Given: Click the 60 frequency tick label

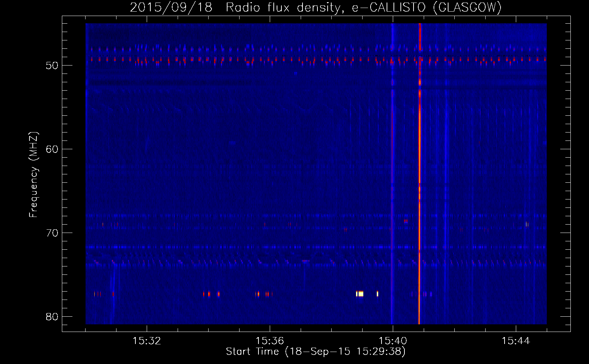Looking at the screenshot, I should (x=52, y=149).
